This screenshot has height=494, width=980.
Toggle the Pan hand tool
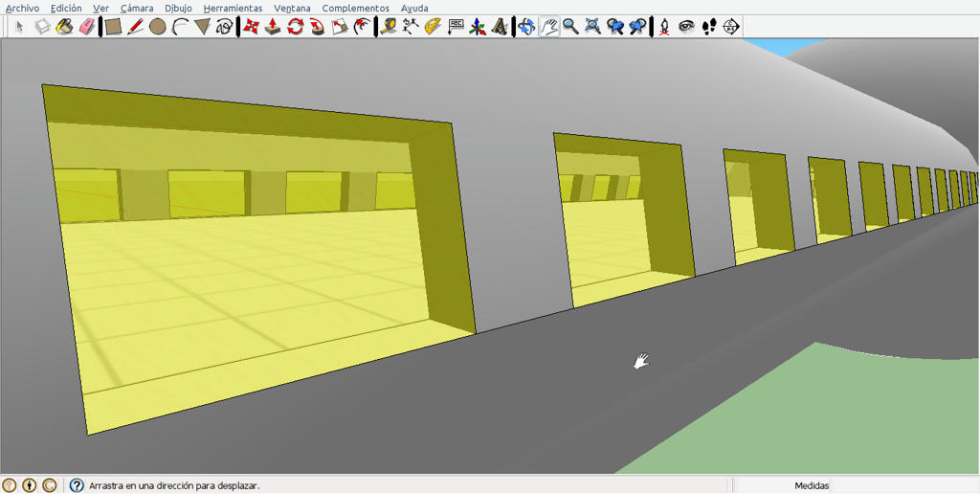548,27
